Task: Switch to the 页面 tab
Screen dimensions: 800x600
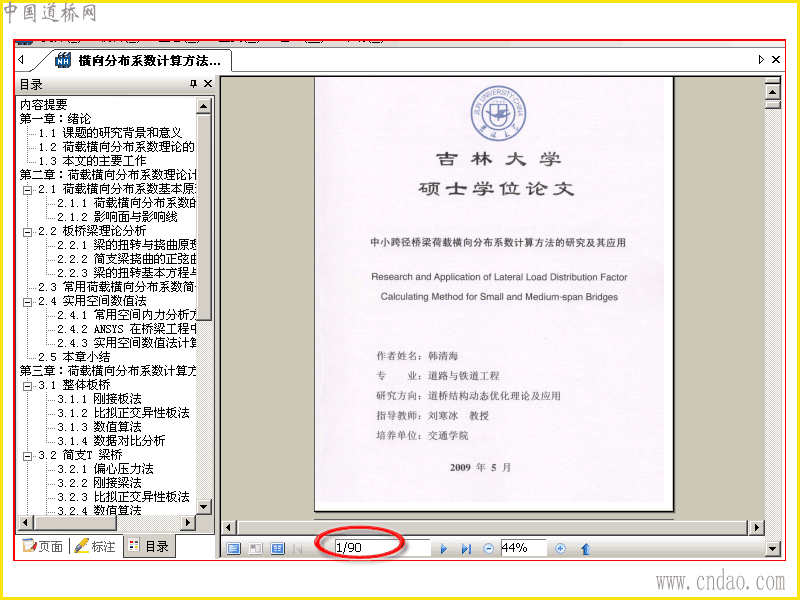Action: 43,546
